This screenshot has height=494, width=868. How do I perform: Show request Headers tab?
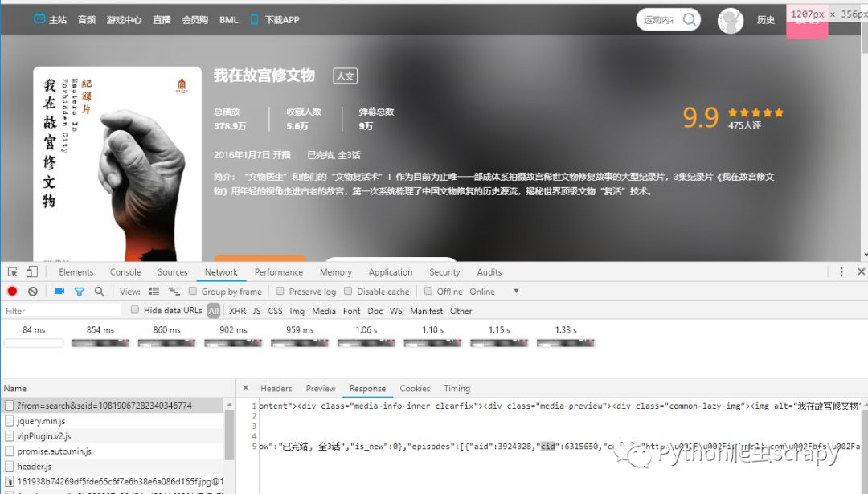(x=276, y=388)
